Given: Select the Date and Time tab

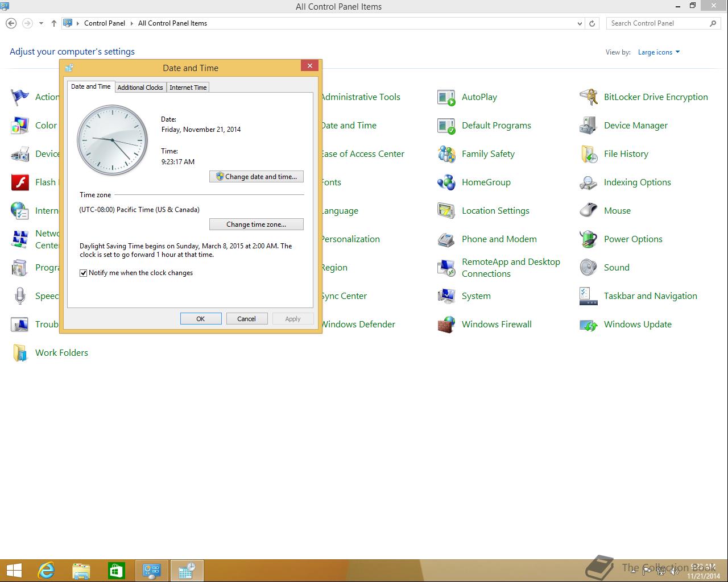Looking at the screenshot, I should (x=90, y=86).
